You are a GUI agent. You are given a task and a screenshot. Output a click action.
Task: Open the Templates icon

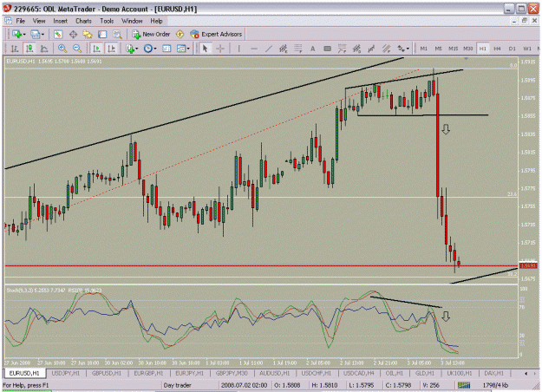181,49
